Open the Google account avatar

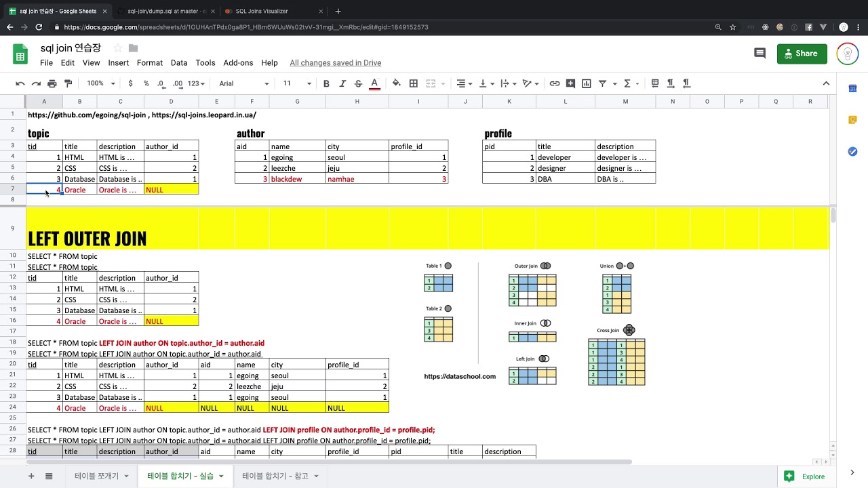(848, 54)
